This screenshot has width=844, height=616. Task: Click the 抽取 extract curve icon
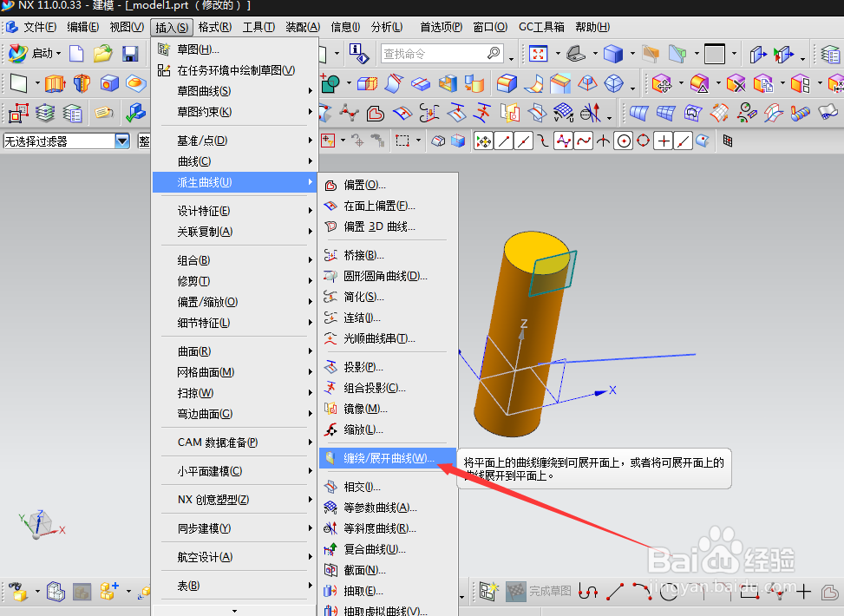[x=330, y=591]
